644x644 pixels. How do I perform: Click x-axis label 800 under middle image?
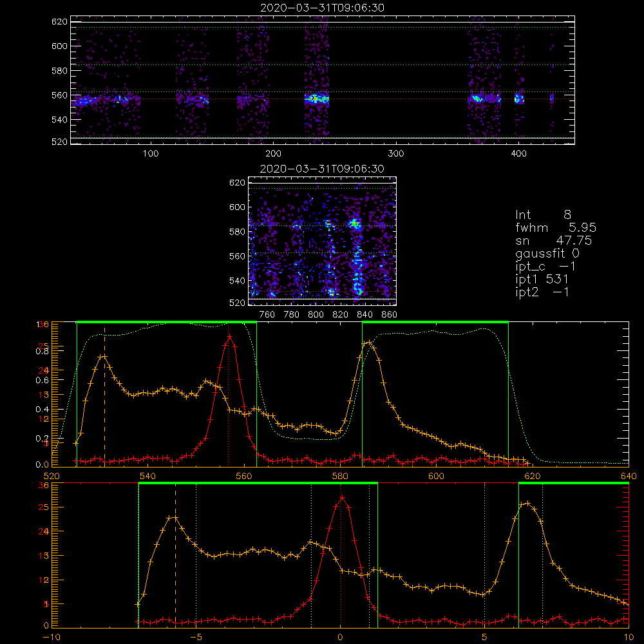[x=316, y=315]
